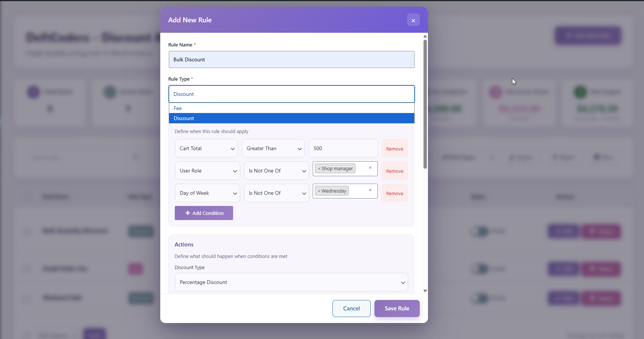Open the Greater Than operator dropdown
This screenshot has height=339, width=644.
click(x=273, y=148)
